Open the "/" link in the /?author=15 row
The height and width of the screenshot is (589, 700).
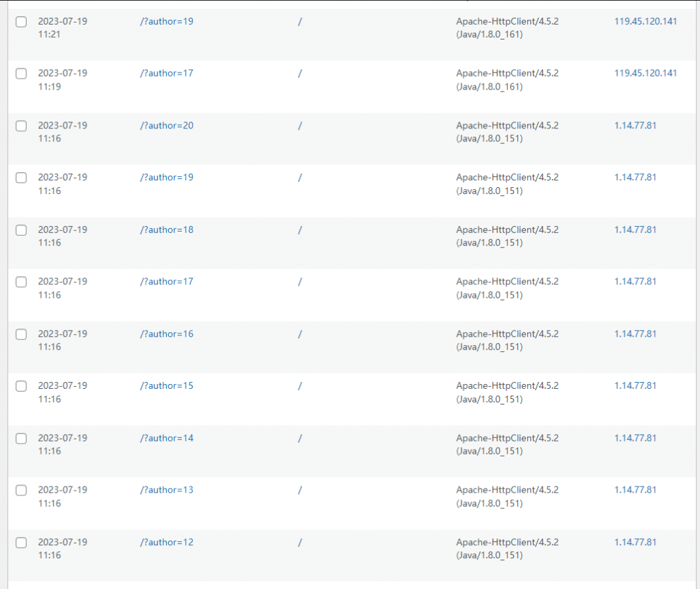300,385
